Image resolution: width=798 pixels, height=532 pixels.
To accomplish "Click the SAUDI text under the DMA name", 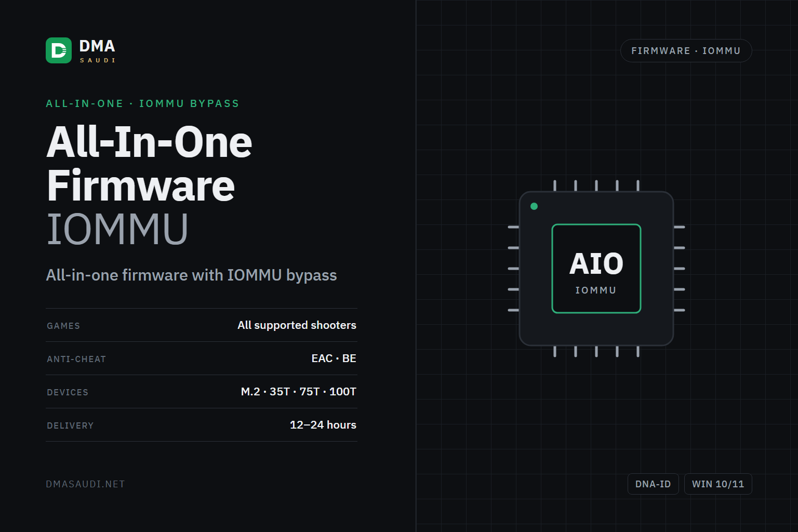I will 97,60.
